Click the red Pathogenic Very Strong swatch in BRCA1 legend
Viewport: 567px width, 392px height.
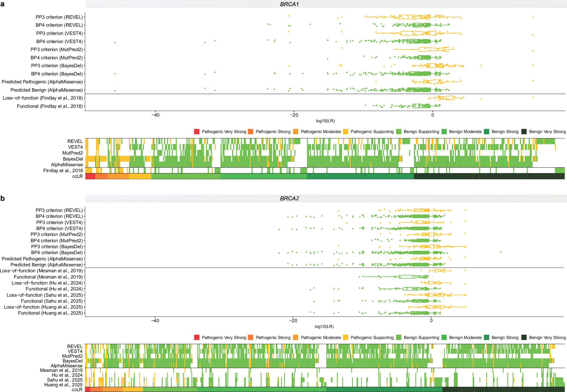tap(197, 132)
